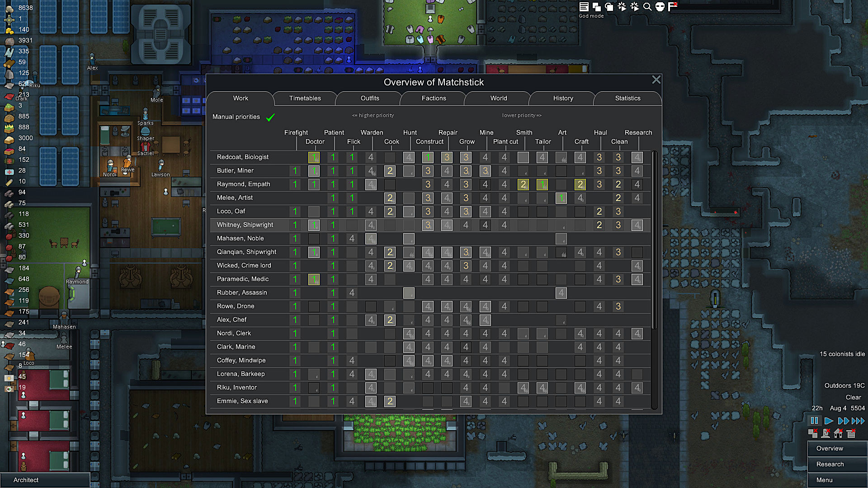Expand the History tab panel
The width and height of the screenshot is (868, 488).
[x=562, y=98]
